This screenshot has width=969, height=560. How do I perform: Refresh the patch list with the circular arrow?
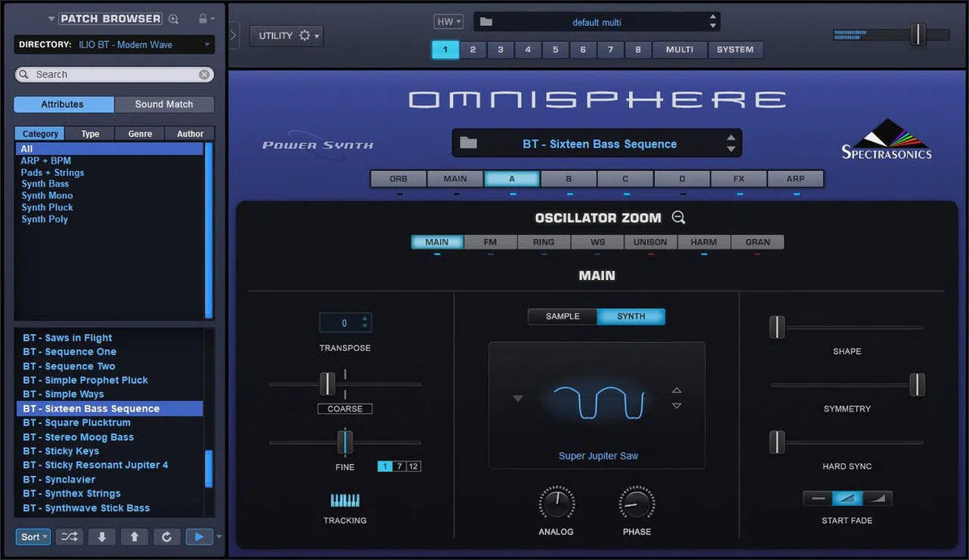(x=166, y=537)
